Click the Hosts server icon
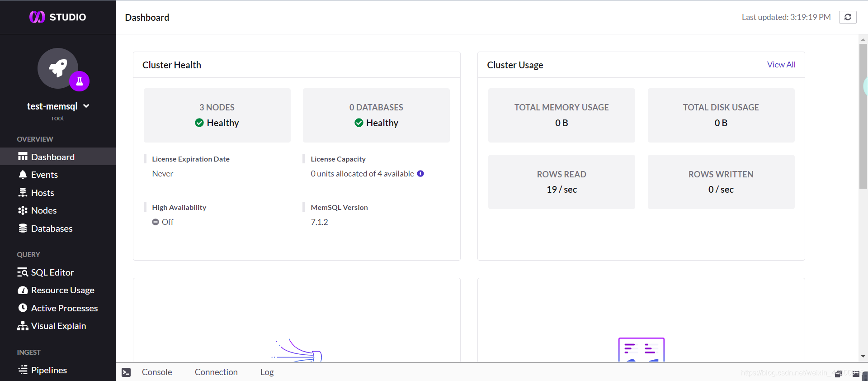 pyautogui.click(x=23, y=192)
